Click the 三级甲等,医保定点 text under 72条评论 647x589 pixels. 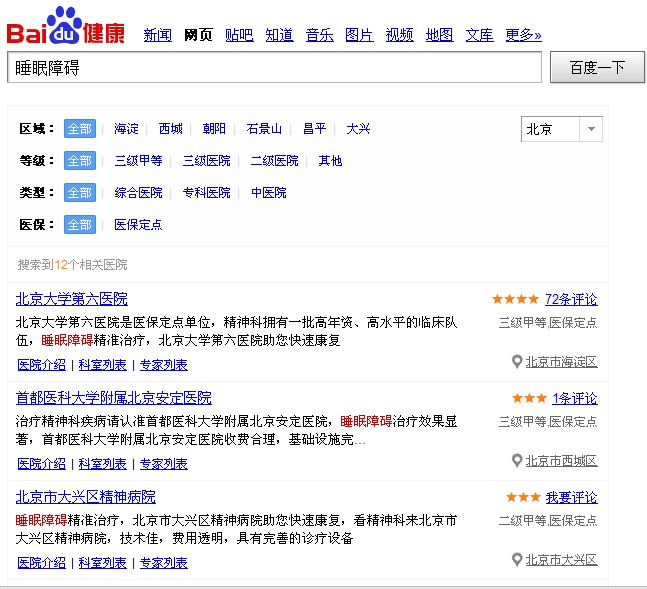pos(548,322)
